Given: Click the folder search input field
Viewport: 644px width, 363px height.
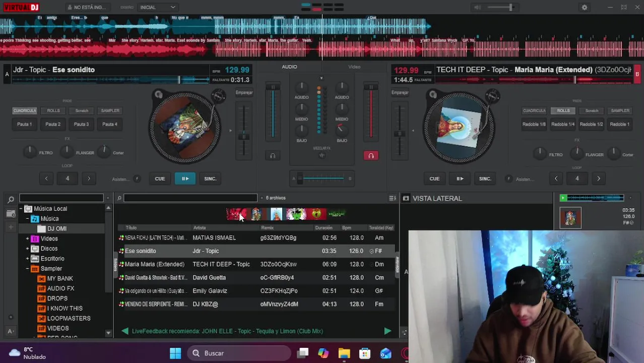Looking at the screenshot, I should click(61, 198).
